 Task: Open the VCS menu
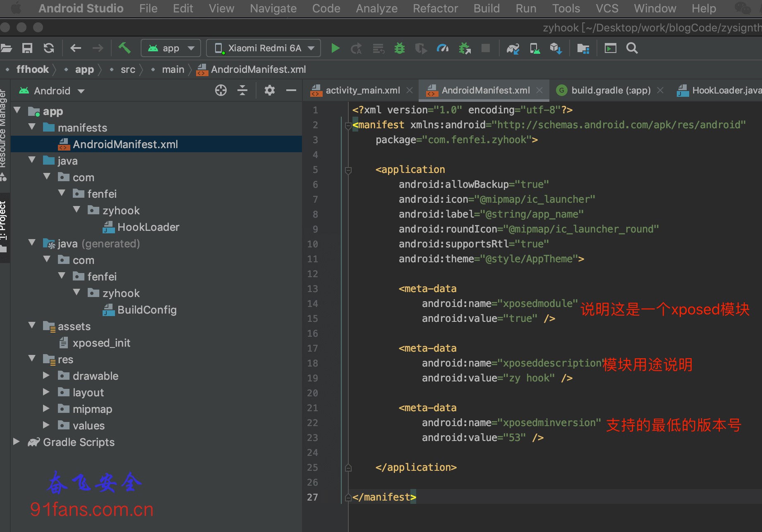pyautogui.click(x=607, y=8)
